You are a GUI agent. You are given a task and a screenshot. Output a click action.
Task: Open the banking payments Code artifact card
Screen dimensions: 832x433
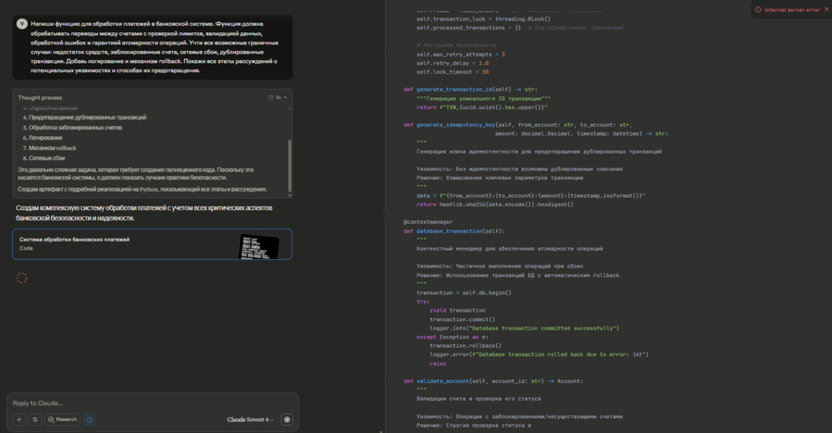152,244
